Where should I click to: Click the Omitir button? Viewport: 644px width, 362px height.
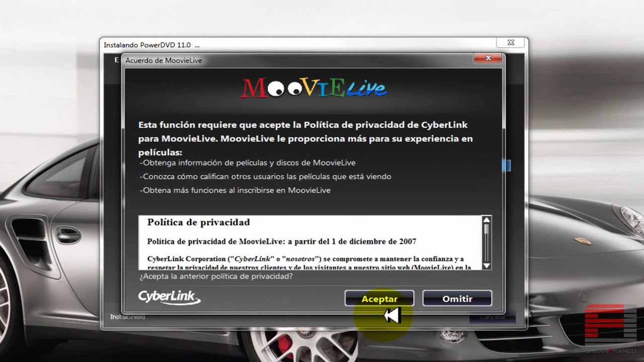[457, 298]
